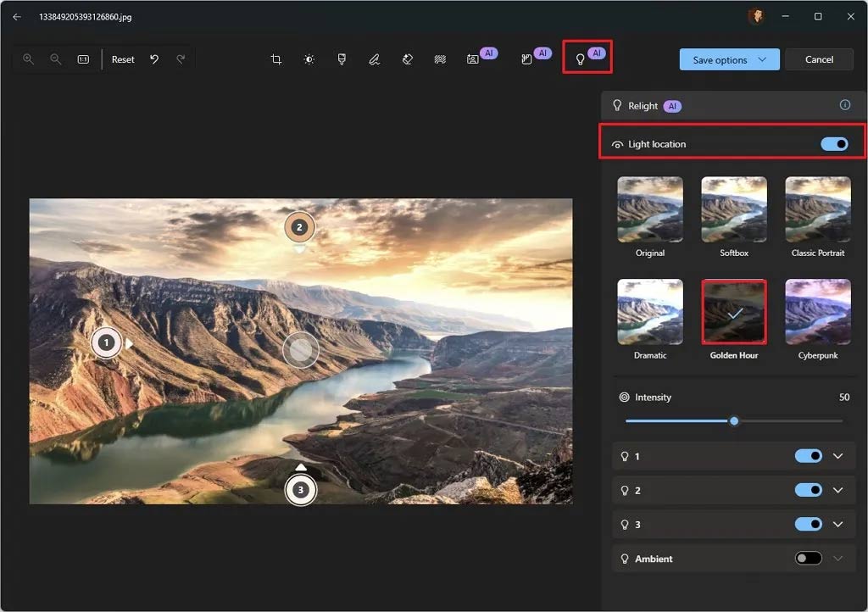Screen dimensions: 868x612
Task: Cancel the photo edit
Action: pos(819,59)
